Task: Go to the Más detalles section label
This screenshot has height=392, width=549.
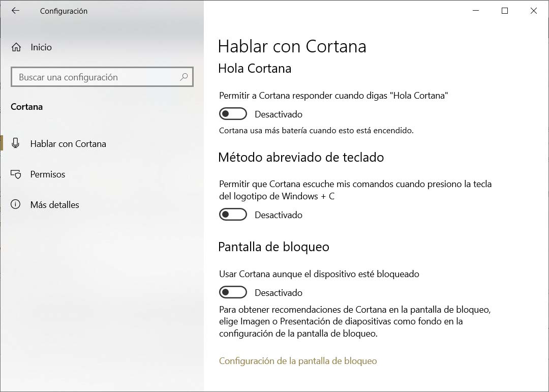Action: (x=54, y=205)
